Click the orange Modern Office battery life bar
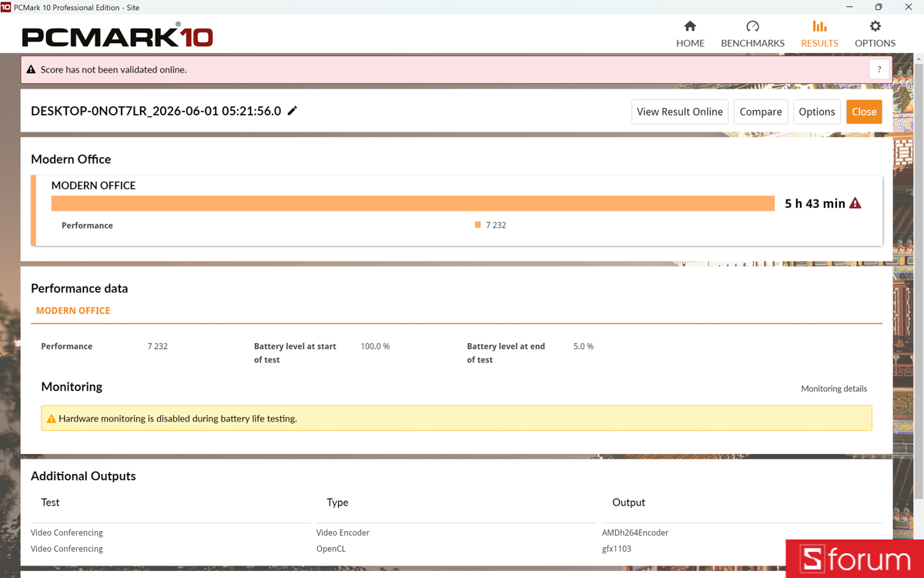The width and height of the screenshot is (924, 578). 413,203
